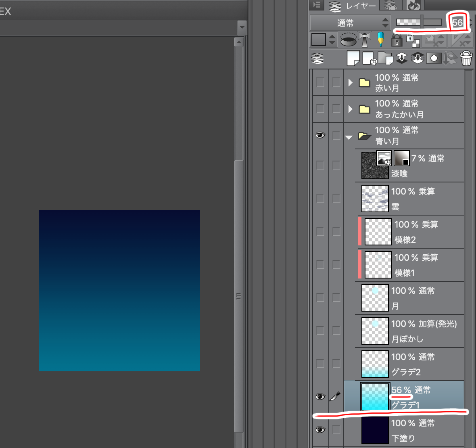476x448 pixels.
Task: Clip layer to the layer below
Action: (x=349, y=40)
